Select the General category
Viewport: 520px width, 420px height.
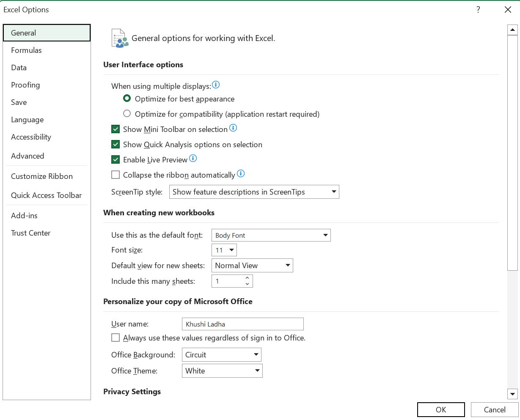point(47,33)
